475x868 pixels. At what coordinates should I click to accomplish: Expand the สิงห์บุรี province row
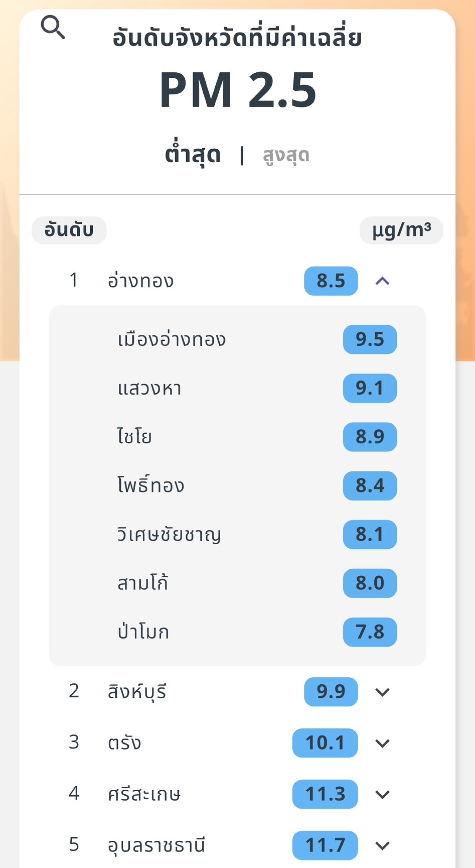[x=382, y=692]
